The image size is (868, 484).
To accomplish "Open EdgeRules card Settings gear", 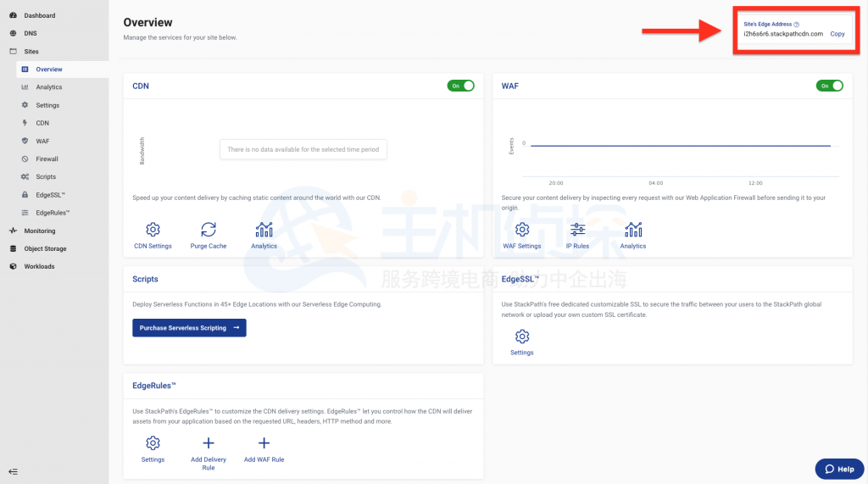I will tap(153, 443).
